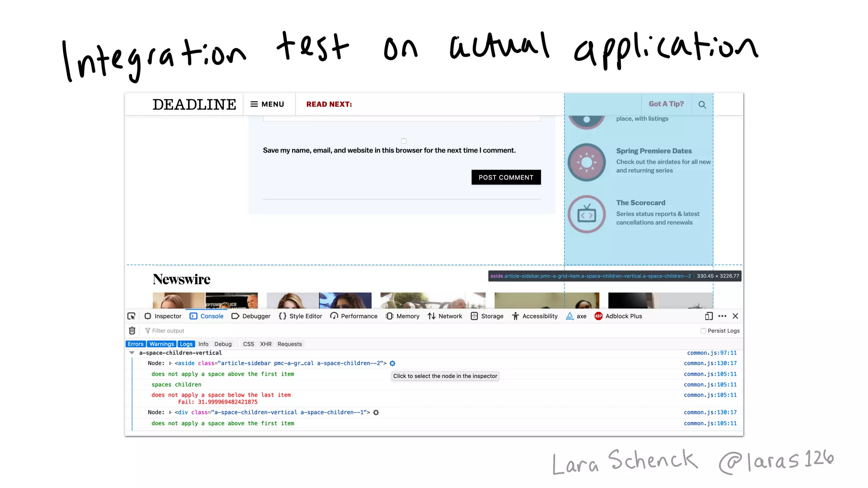Select aside node in inspector via target icon
868x488 pixels.
coord(392,363)
